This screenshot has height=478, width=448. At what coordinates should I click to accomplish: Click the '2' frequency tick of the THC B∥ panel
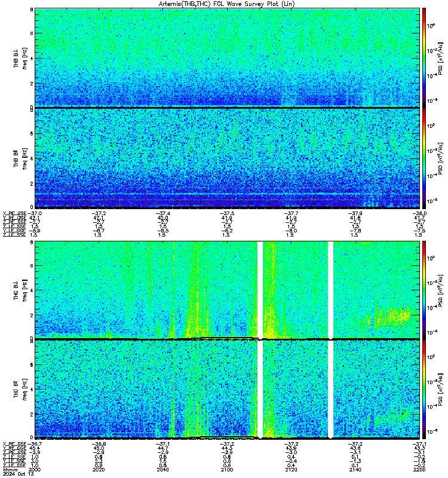point(32,414)
